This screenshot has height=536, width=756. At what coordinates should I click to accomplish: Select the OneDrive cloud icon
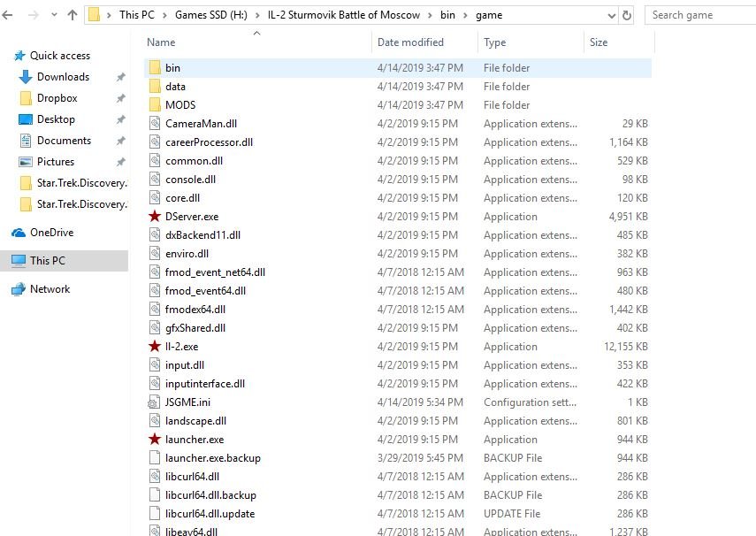pos(19,233)
